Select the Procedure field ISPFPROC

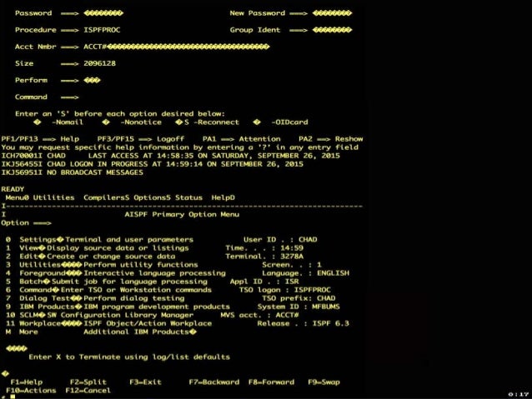(x=102, y=30)
